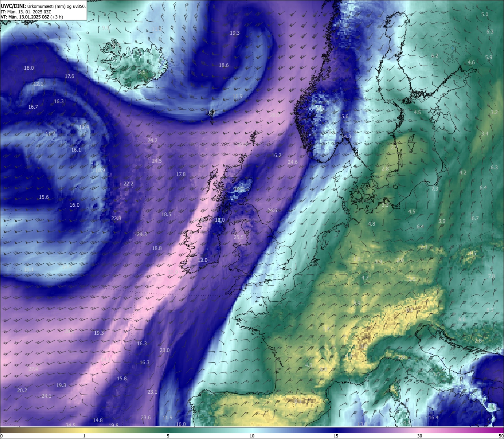Click the 4.2 value on the map
This screenshot has width=504, height=439.
(x=463, y=173)
